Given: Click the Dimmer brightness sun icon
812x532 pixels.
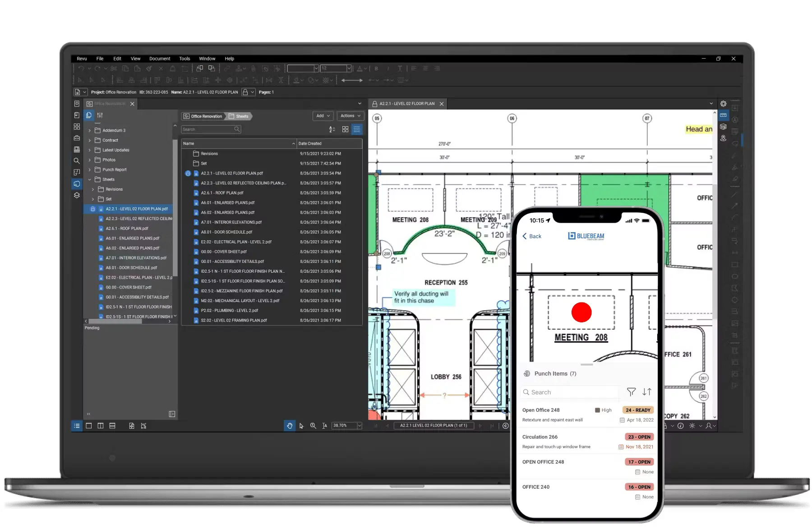Looking at the screenshot, I should [x=692, y=426].
